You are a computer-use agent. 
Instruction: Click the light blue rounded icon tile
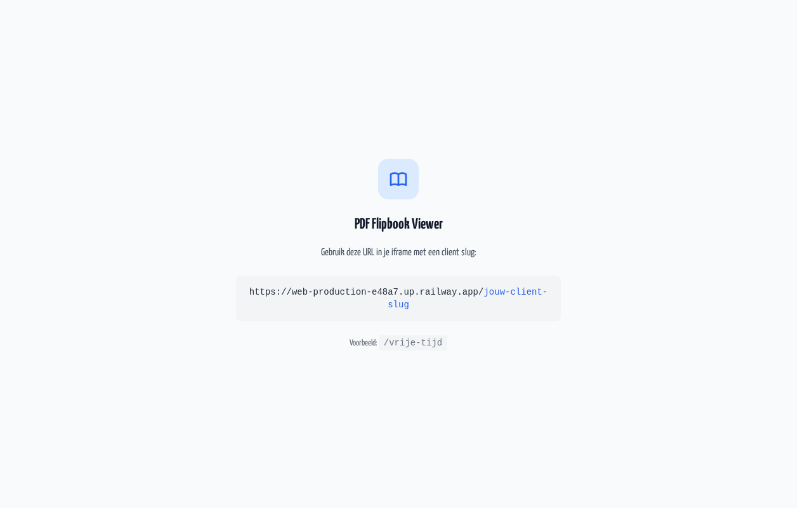398,179
